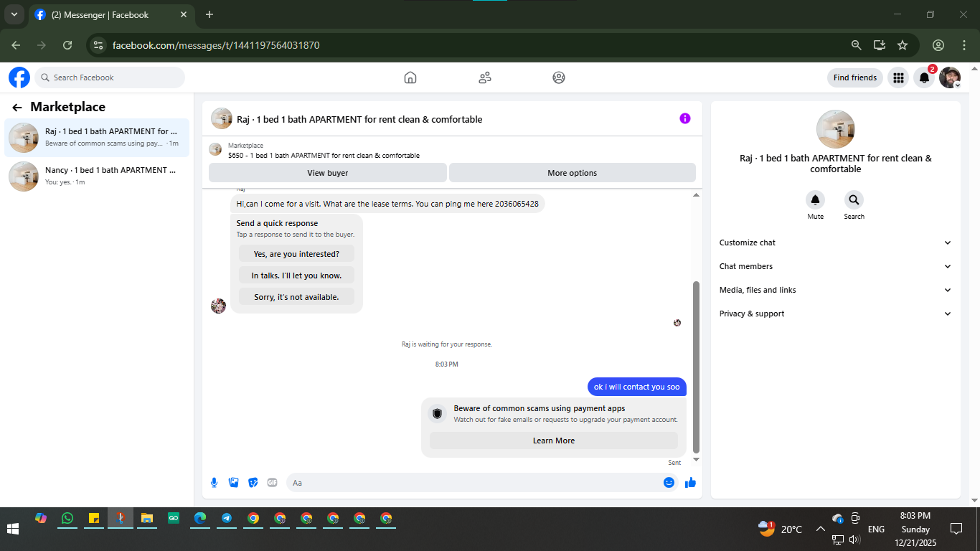The height and width of the screenshot is (551, 980).
Task: Expand the Chat members section
Action: click(836, 266)
